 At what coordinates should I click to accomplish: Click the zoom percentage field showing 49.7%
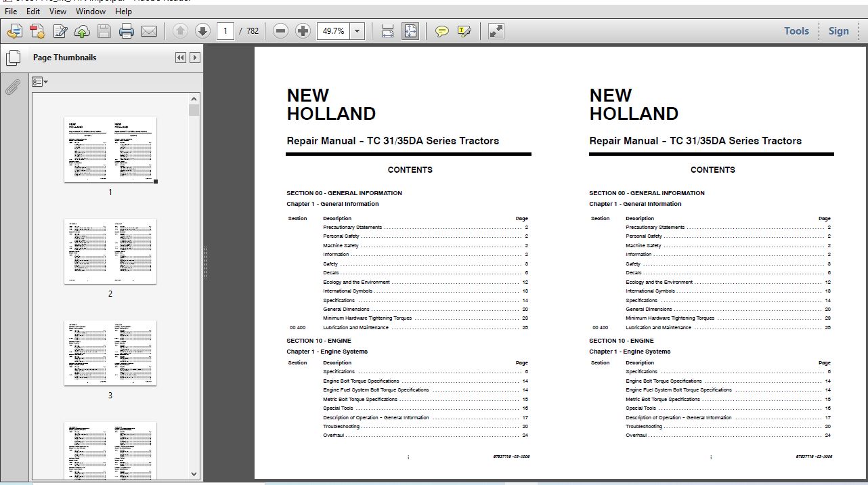click(x=333, y=31)
